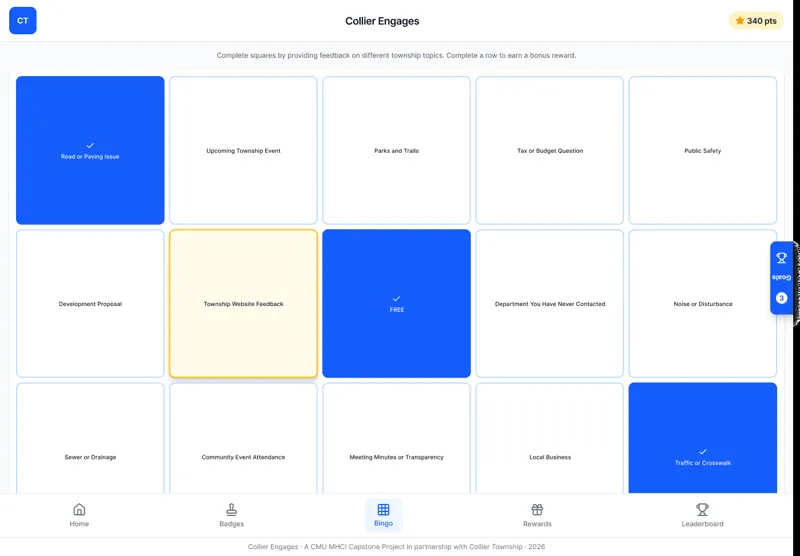This screenshot has width=800, height=556.
Task: Click the Badges stamp icon
Action: click(x=232, y=509)
